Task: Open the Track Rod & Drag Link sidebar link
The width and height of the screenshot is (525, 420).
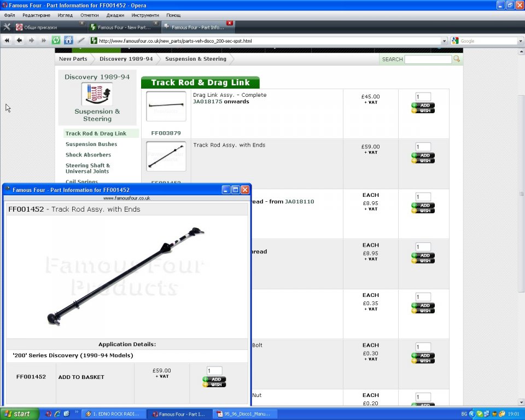Action: [x=96, y=133]
